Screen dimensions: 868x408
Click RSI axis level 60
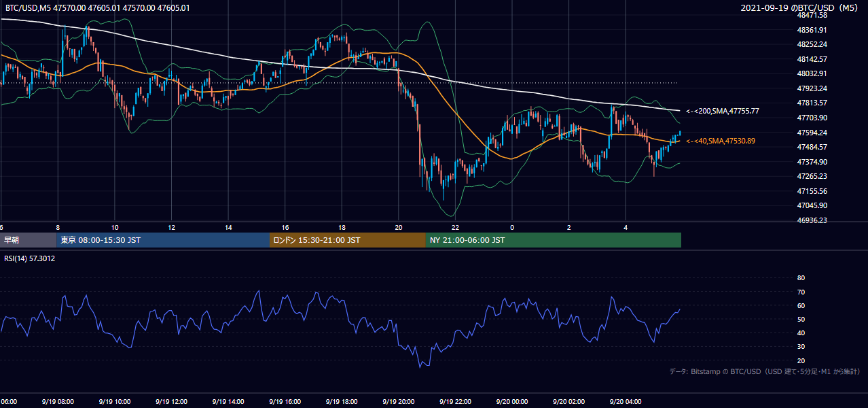coord(801,305)
